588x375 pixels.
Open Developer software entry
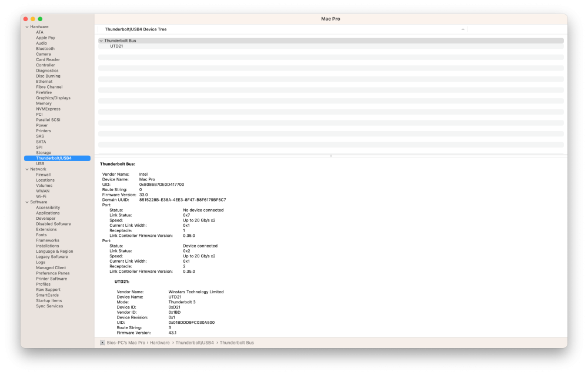point(45,219)
